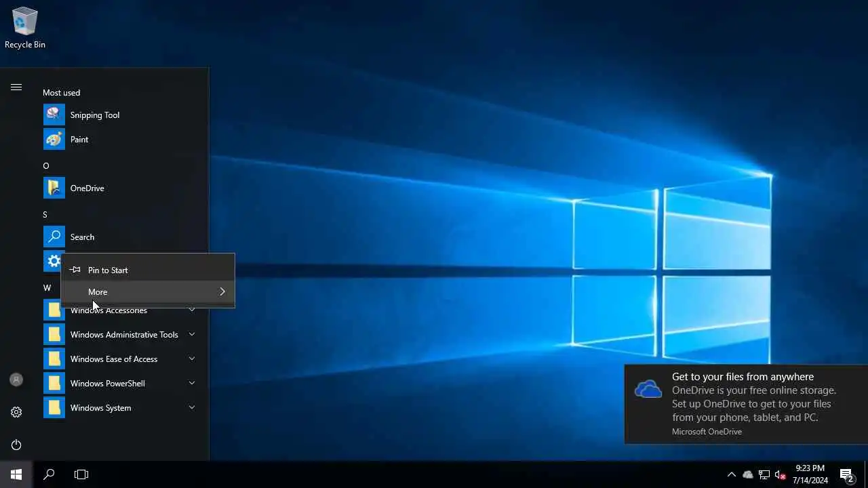This screenshot has height=488, width=868.
Task: Open Settings gear in Start left rail
Action: coord(16,412)
